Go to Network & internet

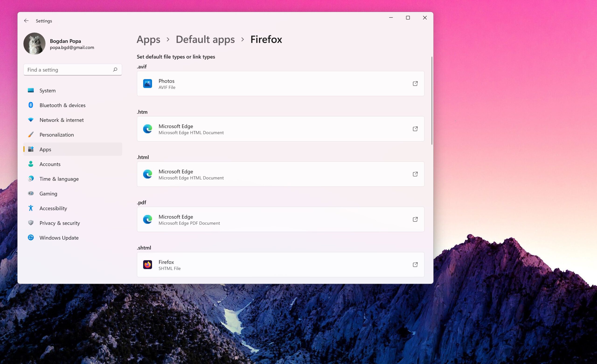(x=73, y=120)
